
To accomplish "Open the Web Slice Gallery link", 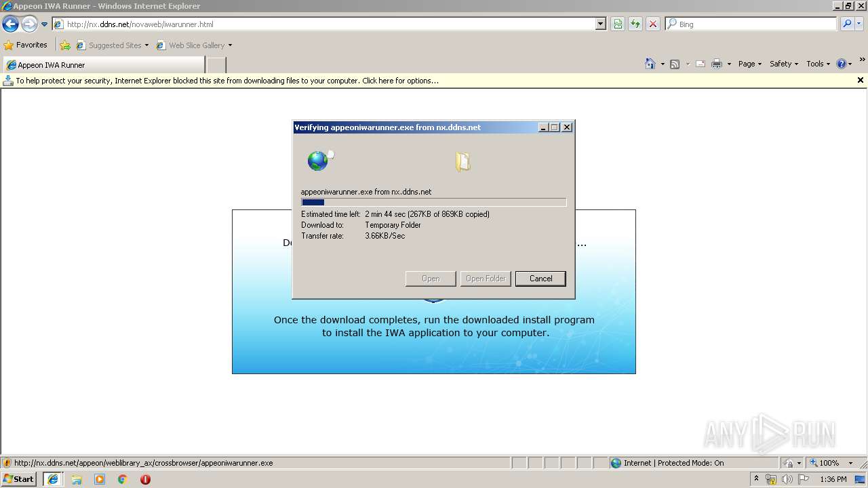I will pos(194,45).
